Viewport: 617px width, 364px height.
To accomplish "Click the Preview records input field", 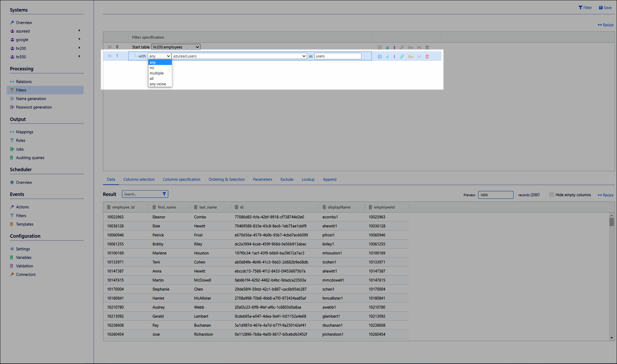I will click(495, 195).
